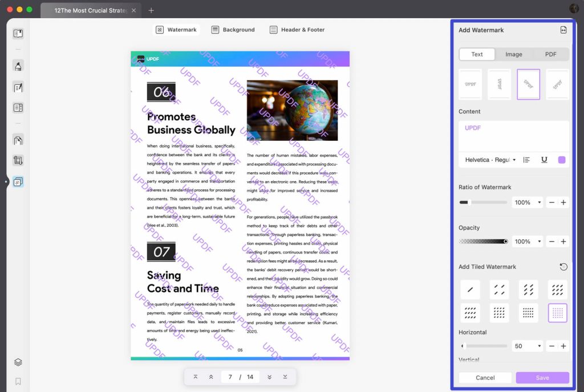
Task: Adjust the Horizontal spacing slider
Action: coord(484,346)
